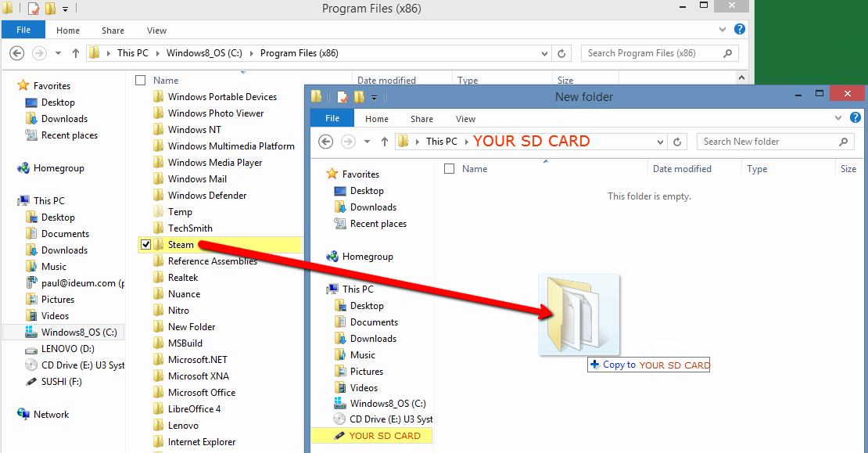
Task: Click Help icon in New folder window
Action: [x=855, y=117]
